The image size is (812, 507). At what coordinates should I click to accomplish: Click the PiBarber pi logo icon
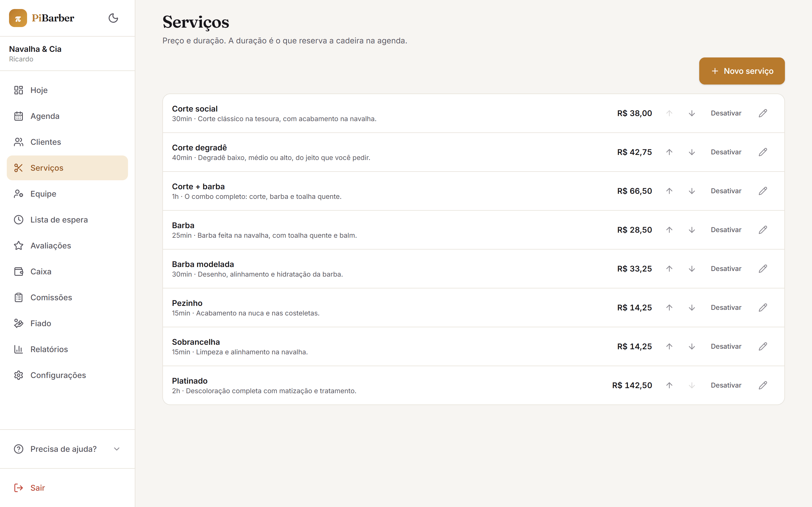18,18
